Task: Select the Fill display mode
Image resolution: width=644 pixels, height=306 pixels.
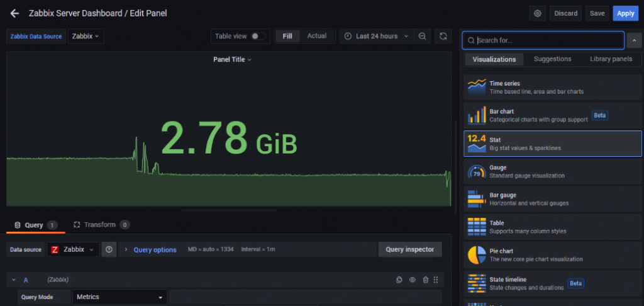Action: click(x=287, y=36)
